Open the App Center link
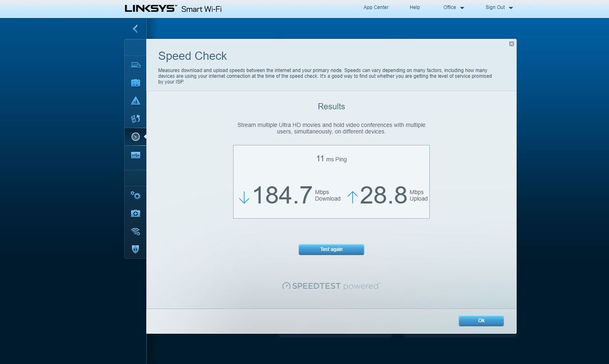This screenshot has width=609, height=364. coord(376,8)
